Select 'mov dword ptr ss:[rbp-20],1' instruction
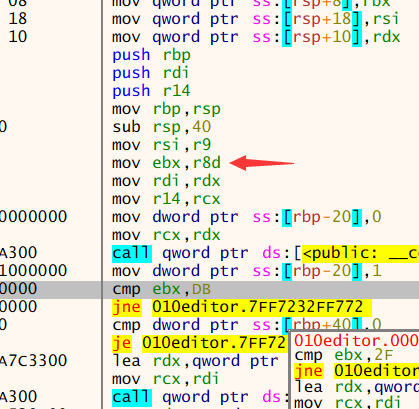419x409 pixels. pos(247,271)
